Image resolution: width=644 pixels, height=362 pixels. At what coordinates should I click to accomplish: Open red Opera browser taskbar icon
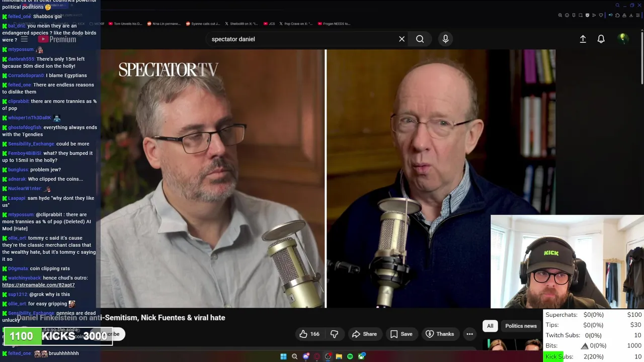pos(317,356)
